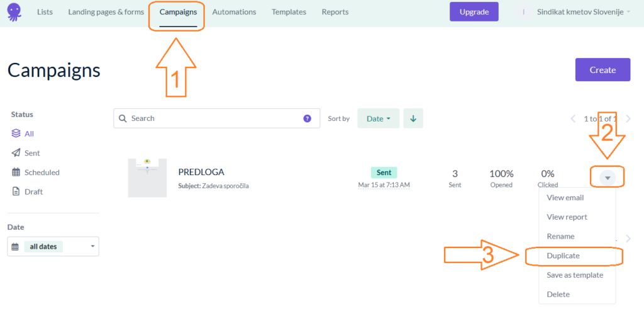
Task: Click the PREDLOGA campaign preview thumbnail
Action: pyautogui.click(x=147, y=178)
